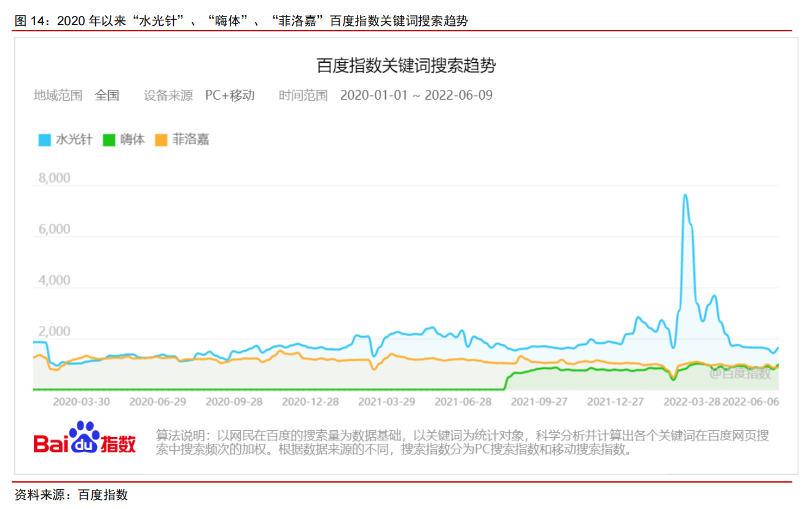Click the green 嗨体 legend color square
812x509 pixels.
click(109, 140)
